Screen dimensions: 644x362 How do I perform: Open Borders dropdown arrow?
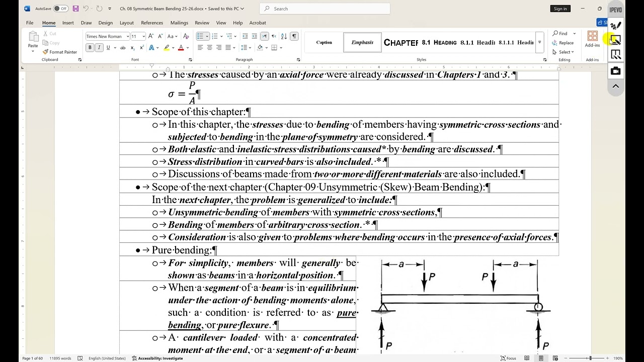pos(281,48)
